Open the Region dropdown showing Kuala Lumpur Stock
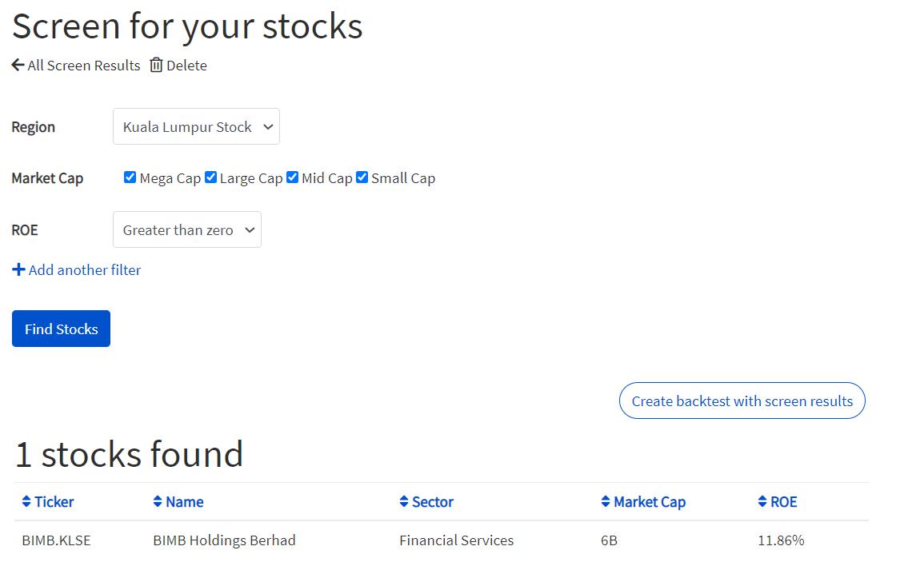 coord(196,127)
